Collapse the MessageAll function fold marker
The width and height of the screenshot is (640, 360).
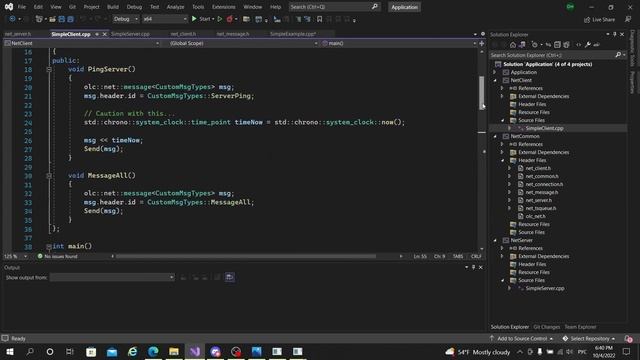tap(49, 176)
